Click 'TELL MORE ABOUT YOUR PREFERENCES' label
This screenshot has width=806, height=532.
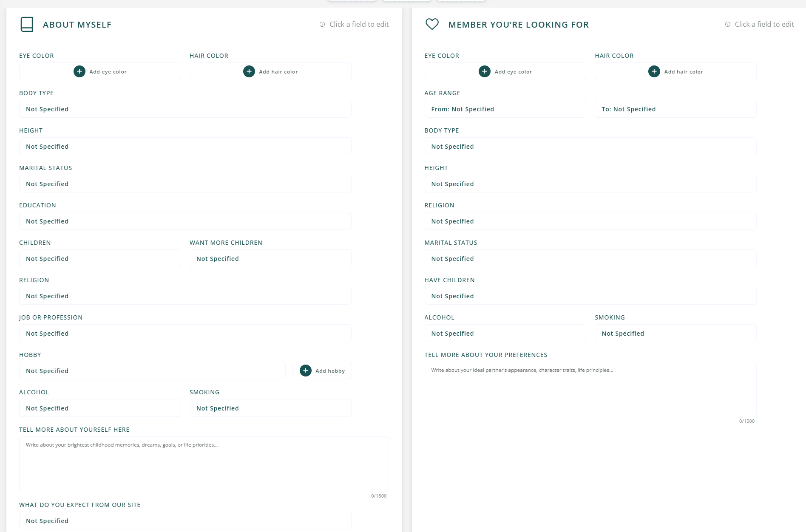pyautogui.click(x=486, y=355)
